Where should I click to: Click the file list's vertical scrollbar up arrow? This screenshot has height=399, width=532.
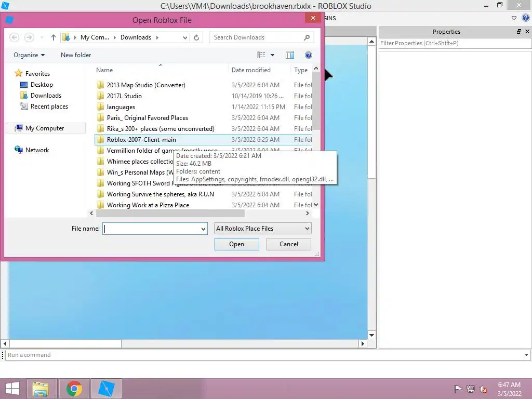point(316,69)
